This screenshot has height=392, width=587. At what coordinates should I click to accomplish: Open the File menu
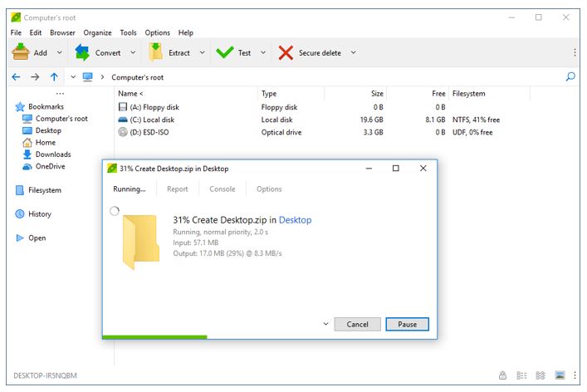[16, 32]
